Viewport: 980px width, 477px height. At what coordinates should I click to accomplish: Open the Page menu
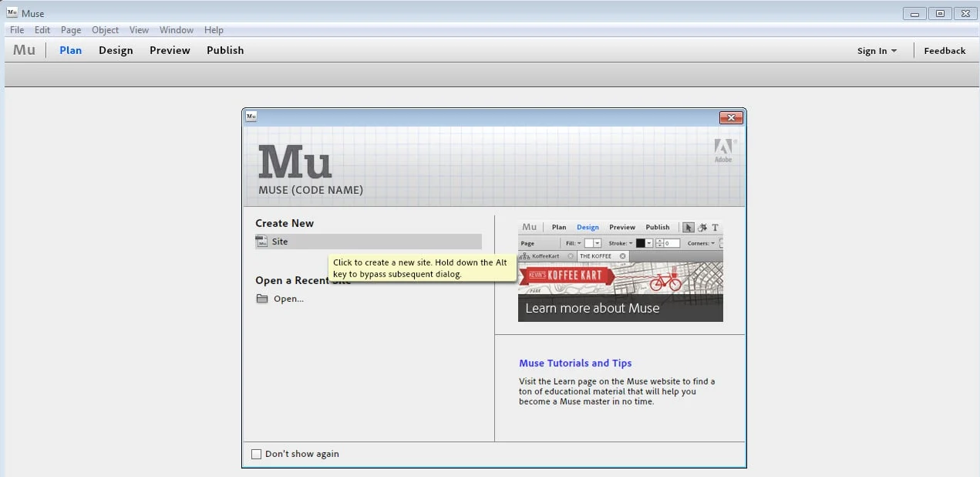click(x=71, y=30)
